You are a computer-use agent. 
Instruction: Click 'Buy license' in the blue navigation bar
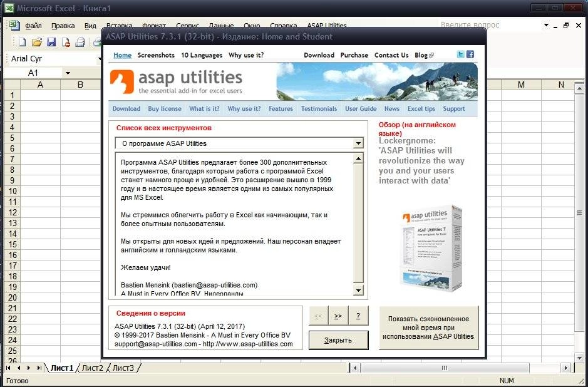click(x=164, y=109)
